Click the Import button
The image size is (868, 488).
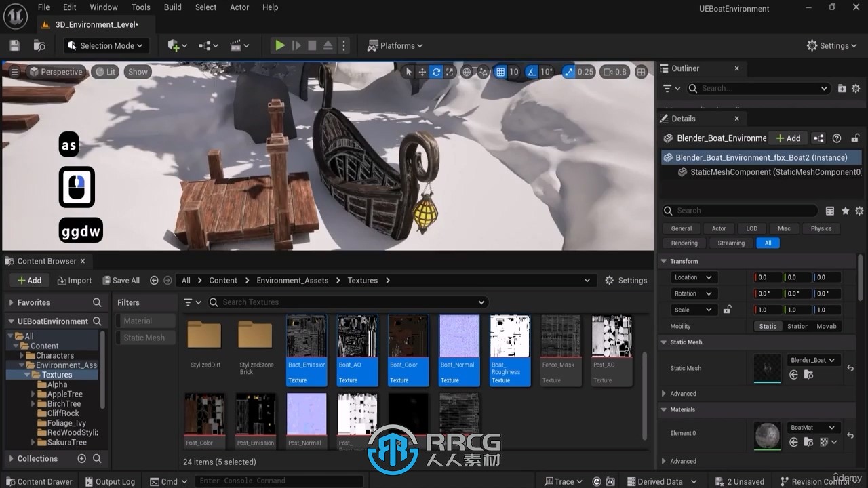pyautogui.click(x=75, y=280)
